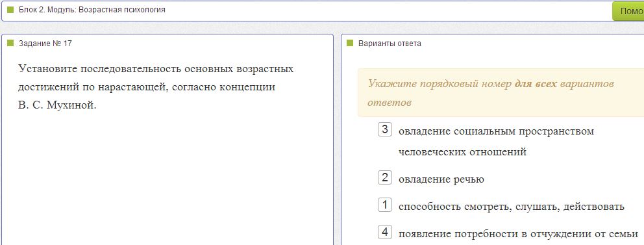Click header text "Возрастная психология"
Viewport: 644px width, 245px height.
[x=122, y=10]
